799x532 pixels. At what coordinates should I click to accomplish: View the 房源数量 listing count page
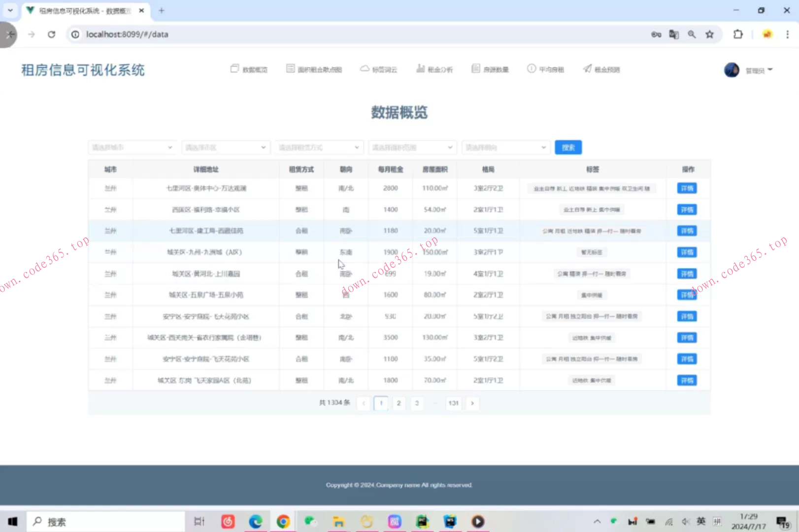click(x=490, y=69)
